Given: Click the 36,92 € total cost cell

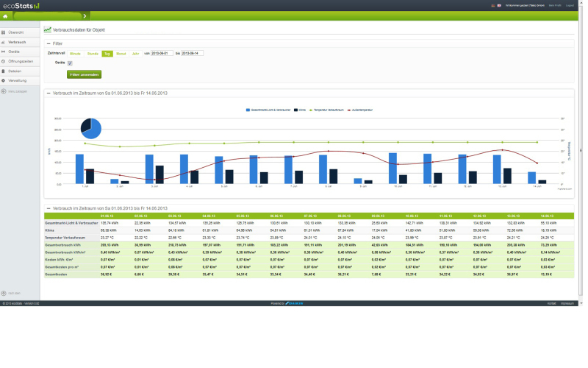Looking at the screenshot, I should coord(106,275).
